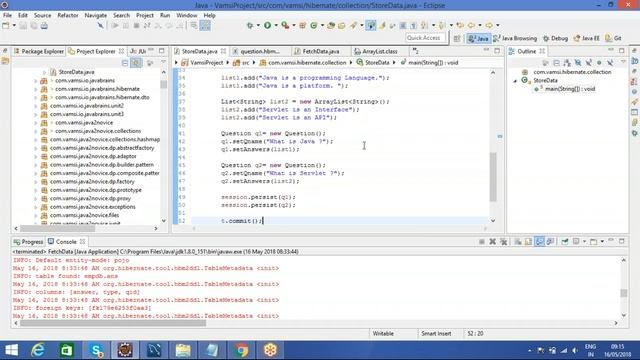Collapse All in Project Explorer toolbar

pyautogui.click(x=125, y=63)
